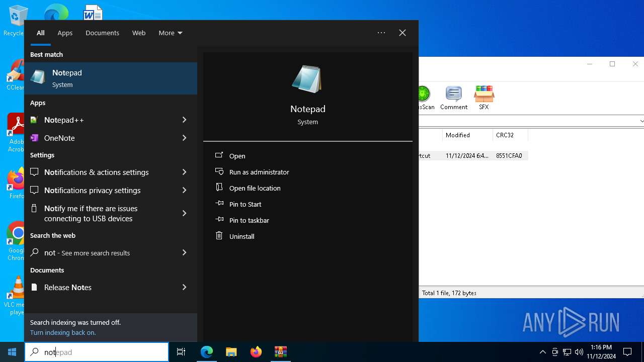Screen dimensions: 644x362
Task: Click the VirusScan tool in WinRAR
Action: 426,98
